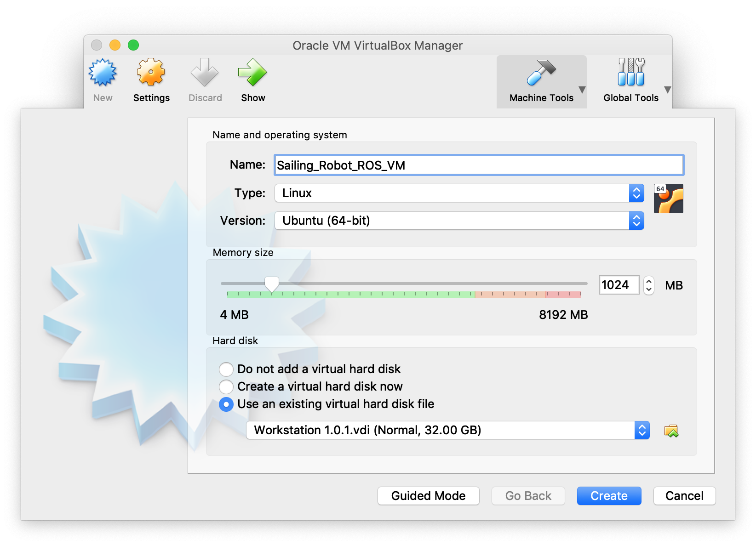Open the Type dropdown showing Linux
Viewport: 756px width, 545px height.
(459, 193)
